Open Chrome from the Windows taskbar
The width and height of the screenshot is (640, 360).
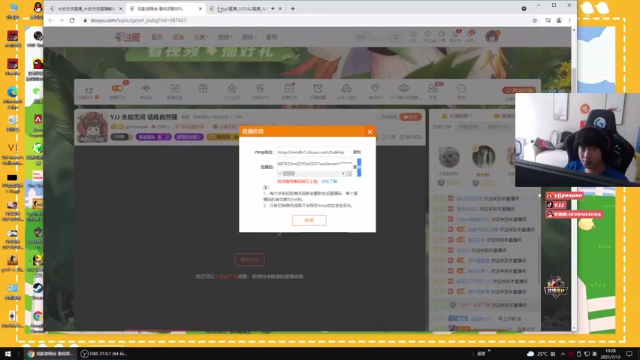[49, 354]
